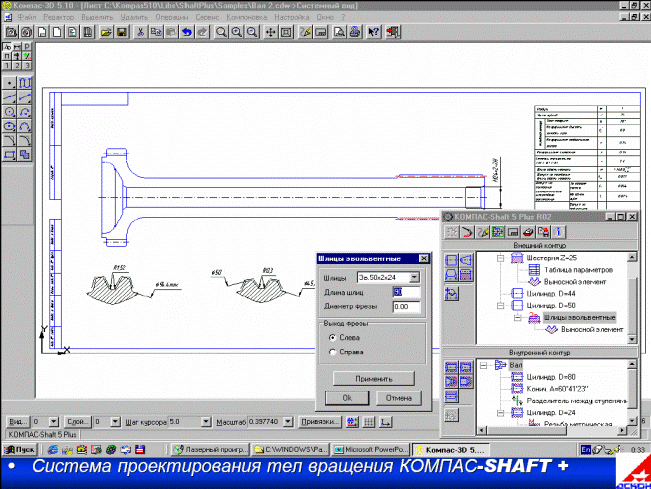Click red eraser icon in Shaft toolbar
Viewport: 651px width, 489px height.
point(528,232)
